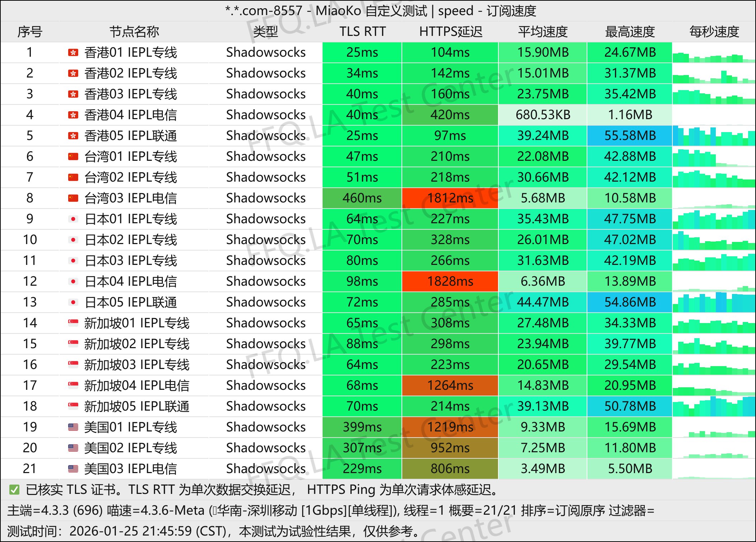Select node name 香港04 IEPL电信
This screenshot has width=756, height=542.
pos(131,115)
